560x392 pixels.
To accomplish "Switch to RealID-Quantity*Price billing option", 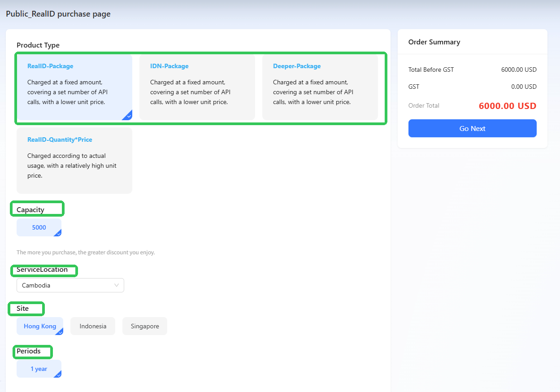I will [74, 160].
